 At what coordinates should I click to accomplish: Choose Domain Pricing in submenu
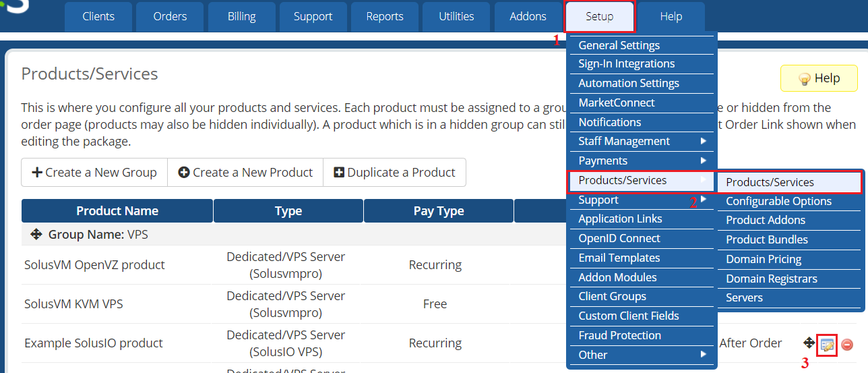coord(789,259)
